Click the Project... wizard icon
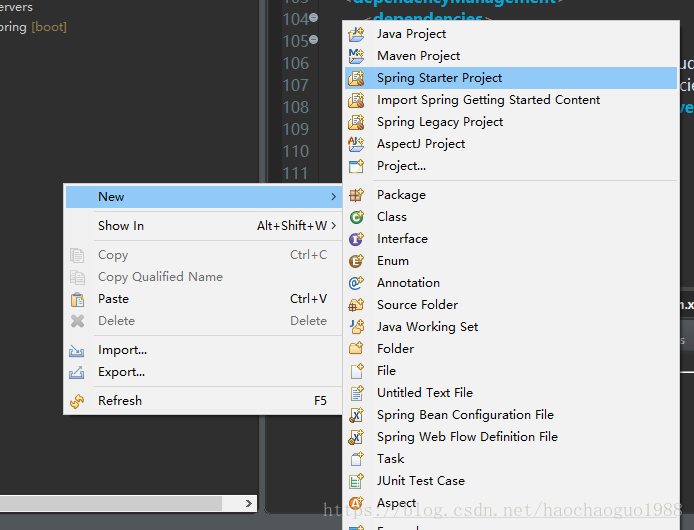 coord(356,166)
